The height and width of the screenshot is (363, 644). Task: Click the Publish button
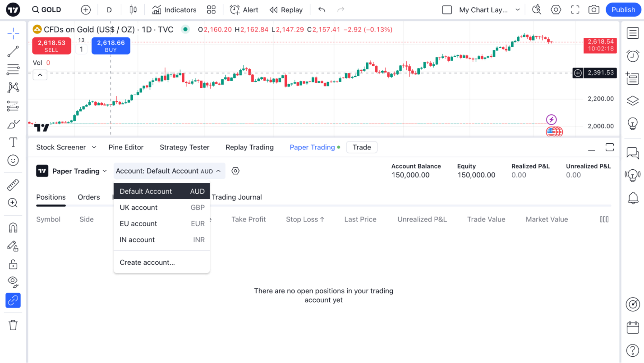[623, 9]
